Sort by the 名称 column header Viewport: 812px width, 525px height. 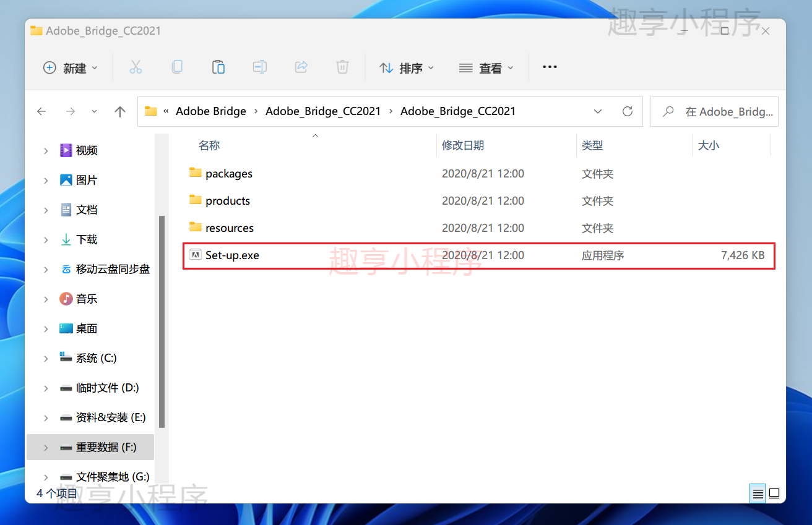[x=209, y=145]
